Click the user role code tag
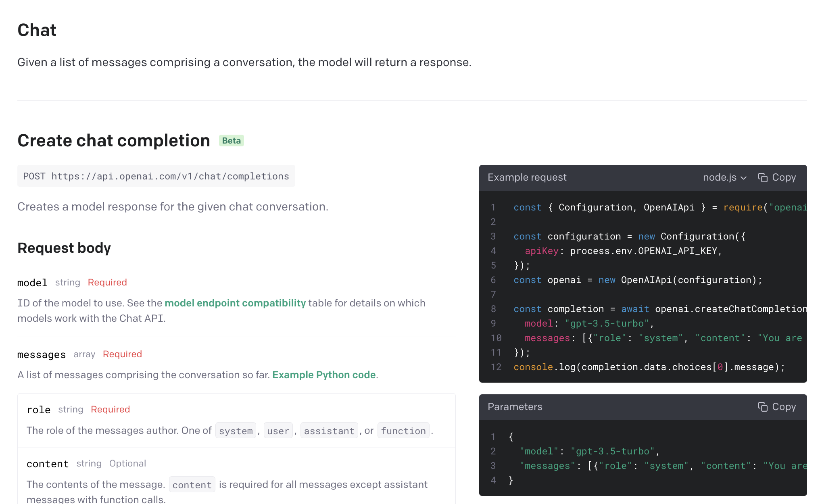822x504 pixels. click(278, 431)
